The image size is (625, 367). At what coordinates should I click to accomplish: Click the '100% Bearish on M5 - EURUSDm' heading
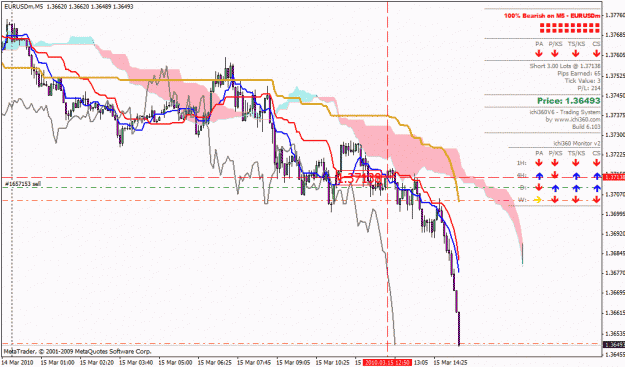pyautogui.click(x=552, y=16)
